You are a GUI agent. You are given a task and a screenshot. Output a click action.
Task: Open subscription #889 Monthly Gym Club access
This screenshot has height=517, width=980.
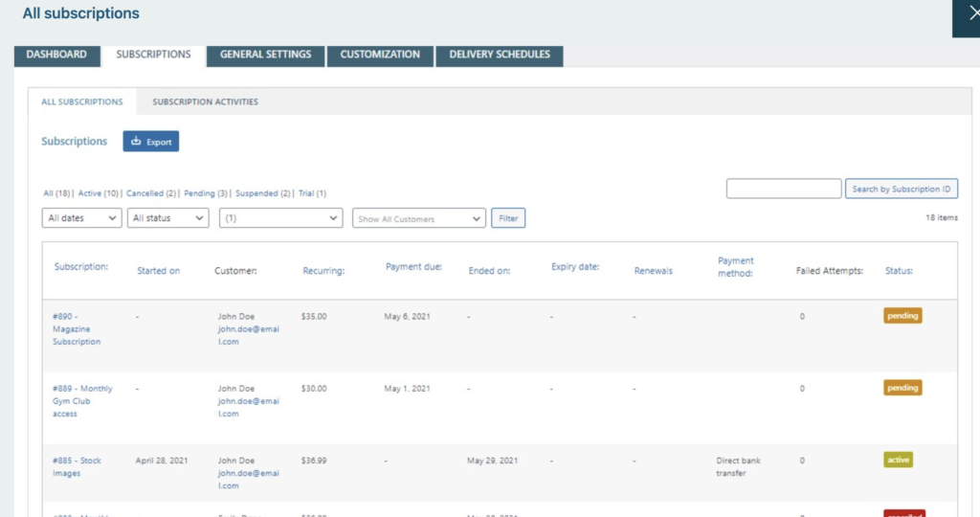(82, 401)
